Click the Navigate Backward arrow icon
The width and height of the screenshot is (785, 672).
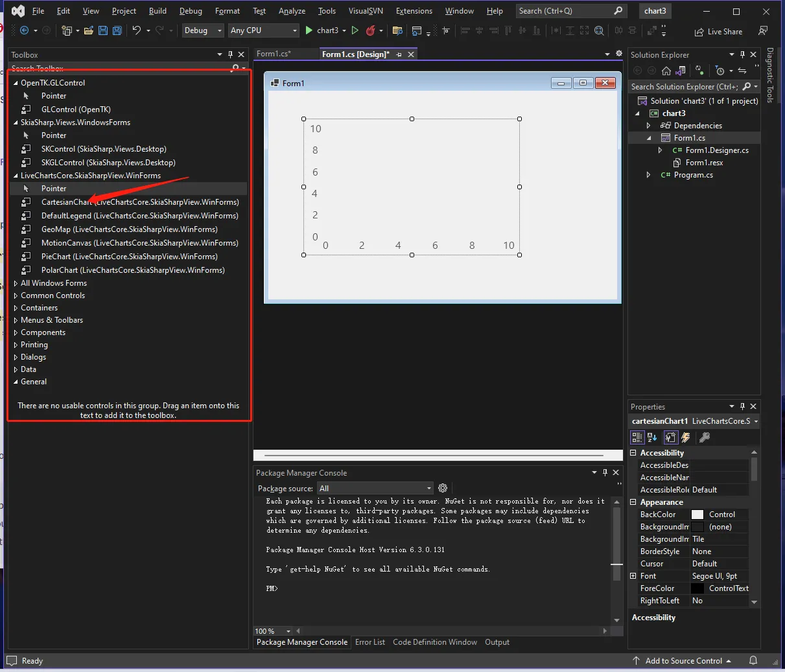coord(25,30)
